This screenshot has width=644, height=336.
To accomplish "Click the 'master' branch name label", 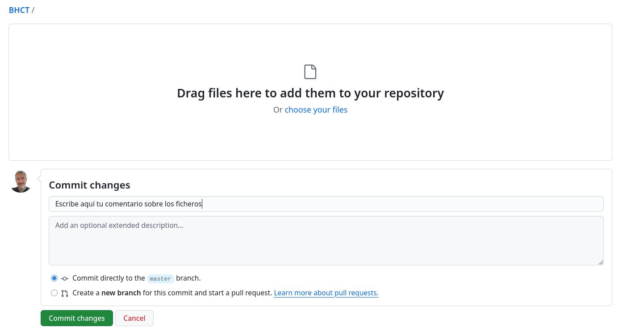I will (160, 278).
